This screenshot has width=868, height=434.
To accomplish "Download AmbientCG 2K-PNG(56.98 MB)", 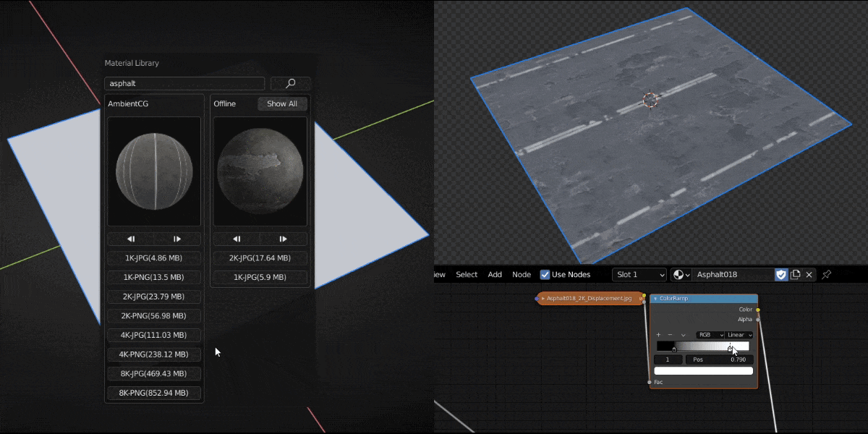I will click(154, 316).
